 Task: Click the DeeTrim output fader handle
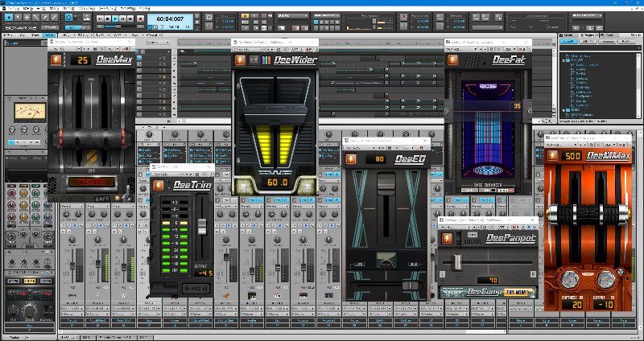click(x=202, y=227)
